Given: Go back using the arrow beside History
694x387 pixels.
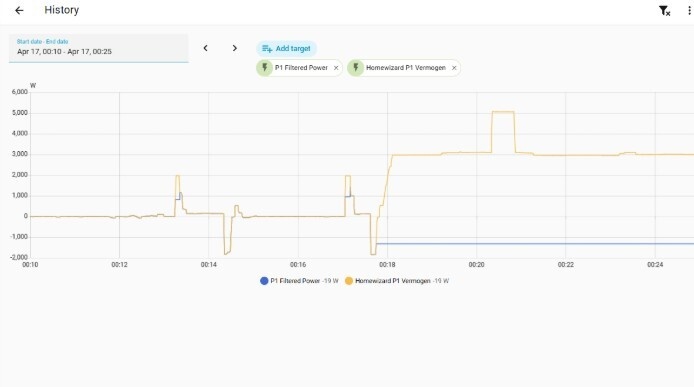Looking at the screenshot, I should [x=19, y=10].
